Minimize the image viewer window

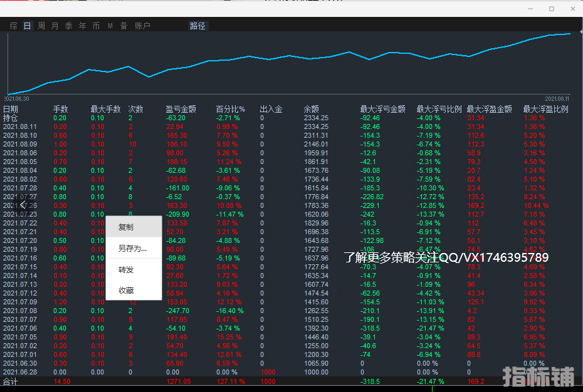530,9
